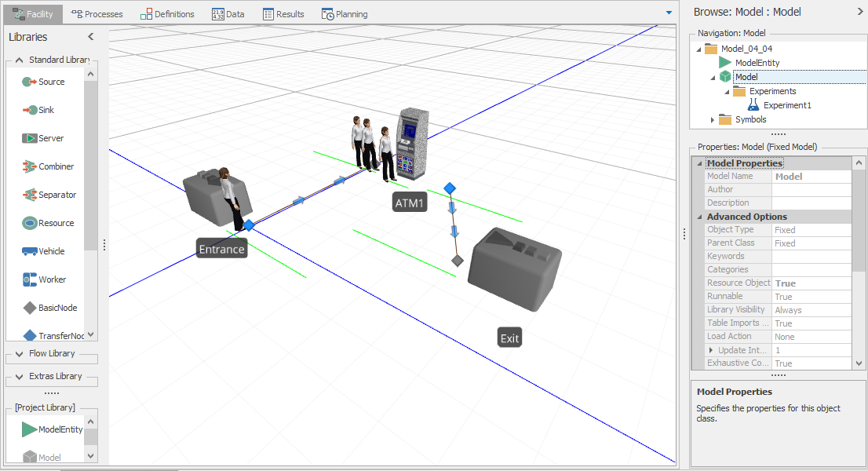The image size is (868, 471).
Task: Select the Source object in Standard Library
Action: coord(43,82)
